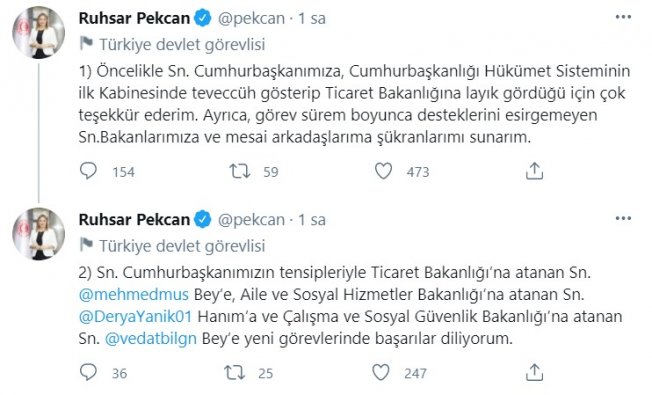Share the second tweet via share icon
The image size is (652, 395).
[x=534, y=372]
